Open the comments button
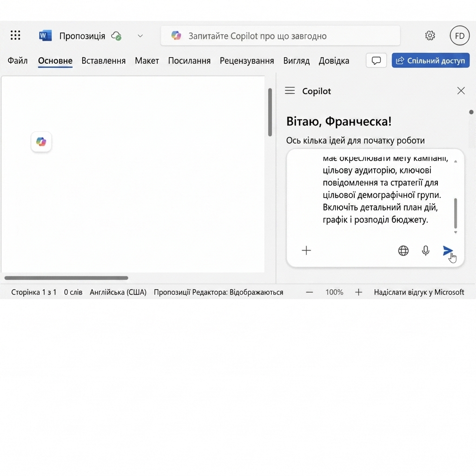This screenshot has height=476, width=476. [x=376, y=60]
